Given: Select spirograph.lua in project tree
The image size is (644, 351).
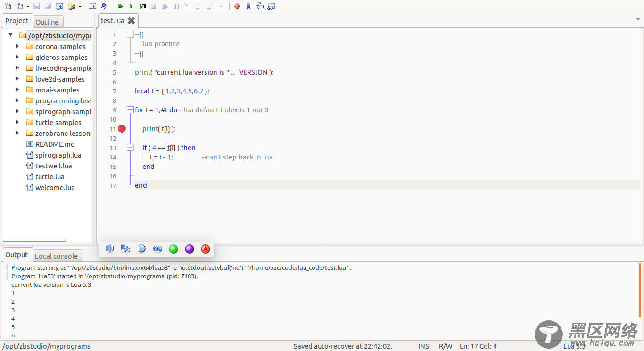Looking at the screenshot, I should tap(58, 155).
